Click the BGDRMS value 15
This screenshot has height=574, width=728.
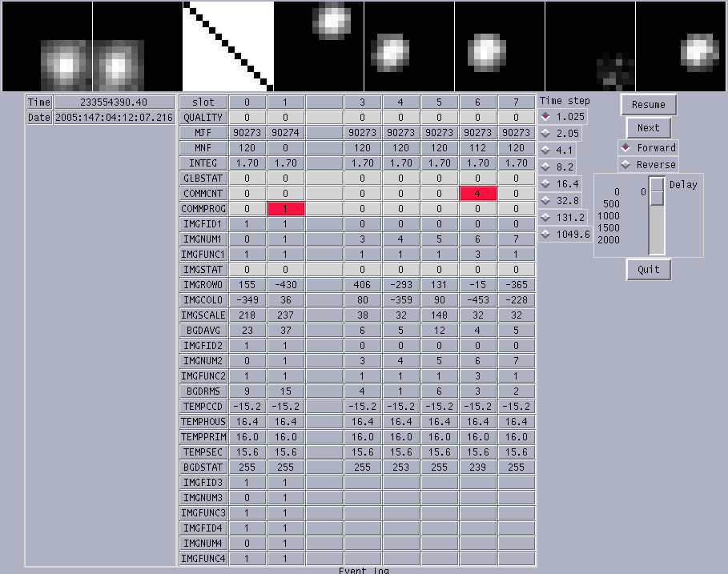coord(286,391)
